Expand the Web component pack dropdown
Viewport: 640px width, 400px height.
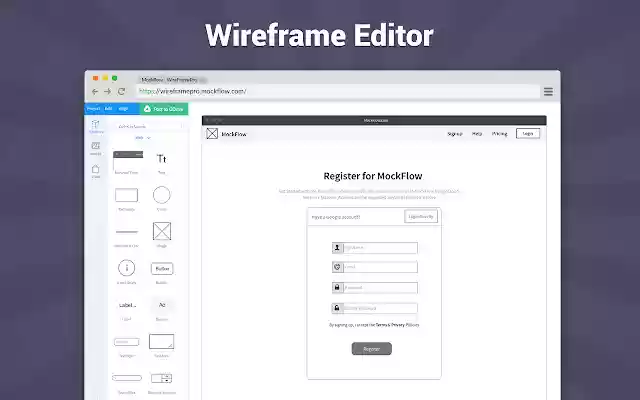pyautogui.click(x=143, y=138)
